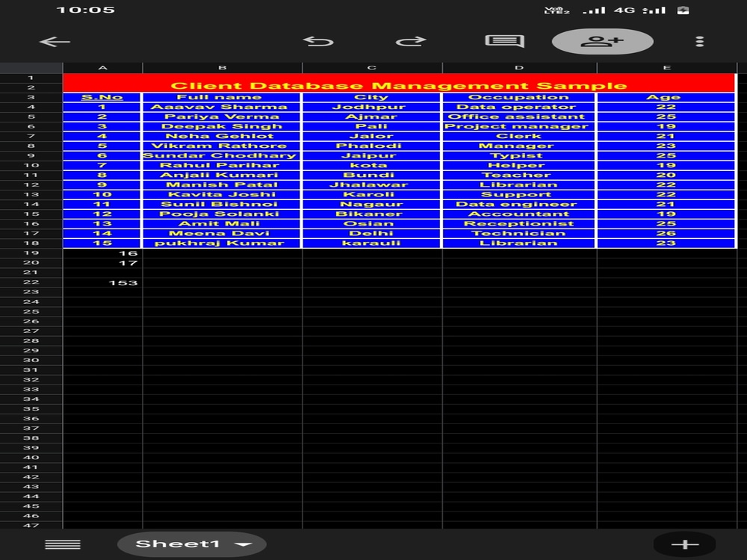
Task: Select column C header
Action: pyautogui.click(x=372, y=68)
